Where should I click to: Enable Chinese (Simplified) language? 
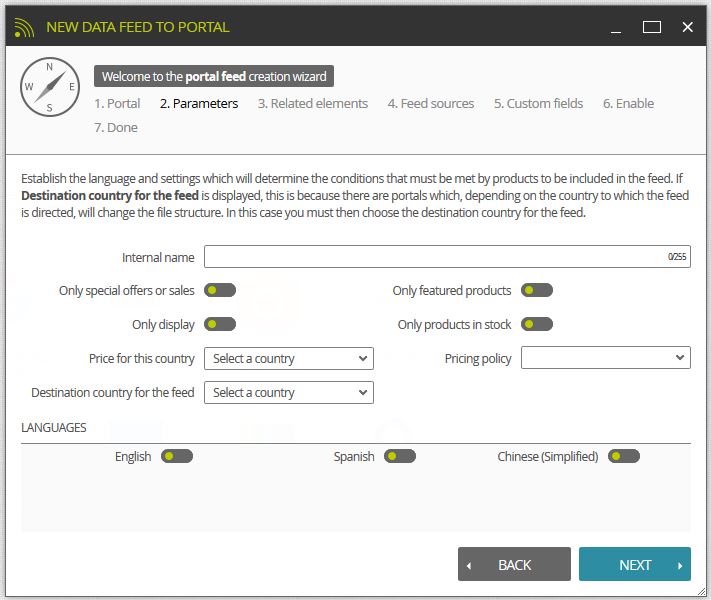[x=624, y=456]
